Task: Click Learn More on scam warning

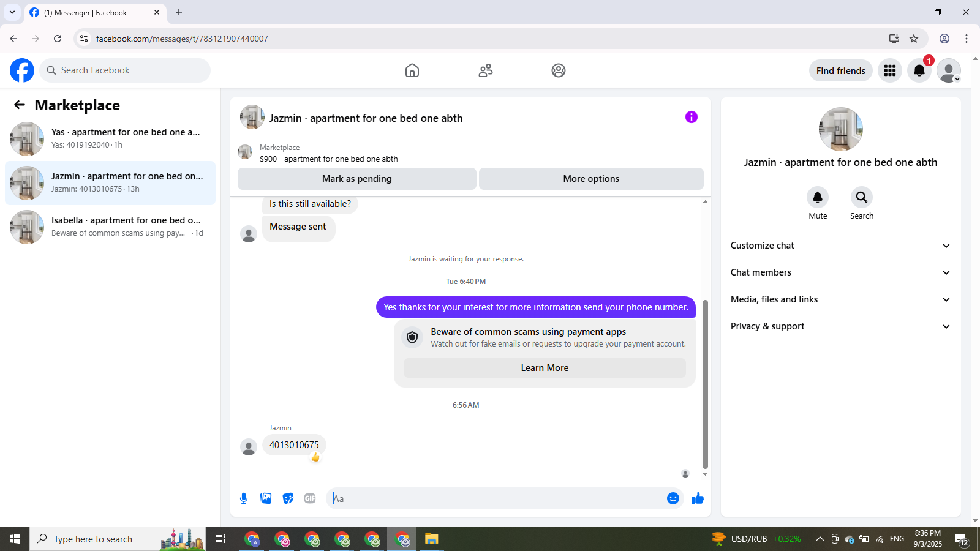Action: [x=545, y=368]
